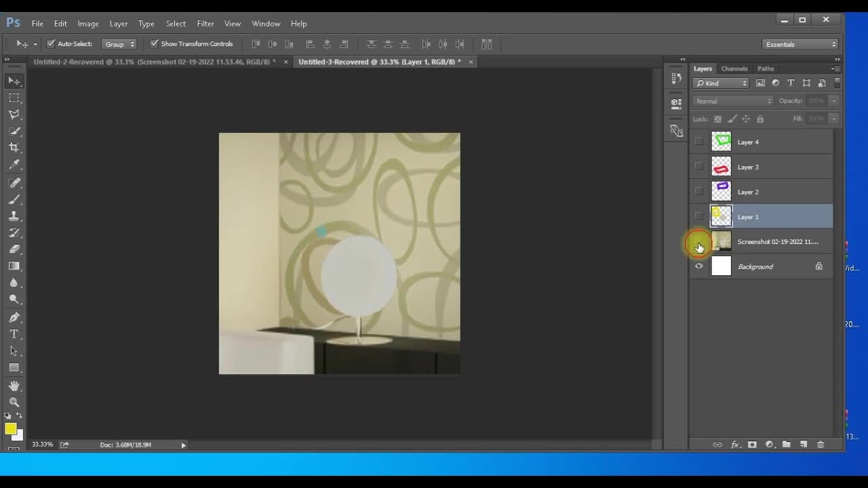868x488 pixels.
Task: Switch to Untitled-2-Recovered document tab
Action: pyautogui.click(x=155, y=62)
